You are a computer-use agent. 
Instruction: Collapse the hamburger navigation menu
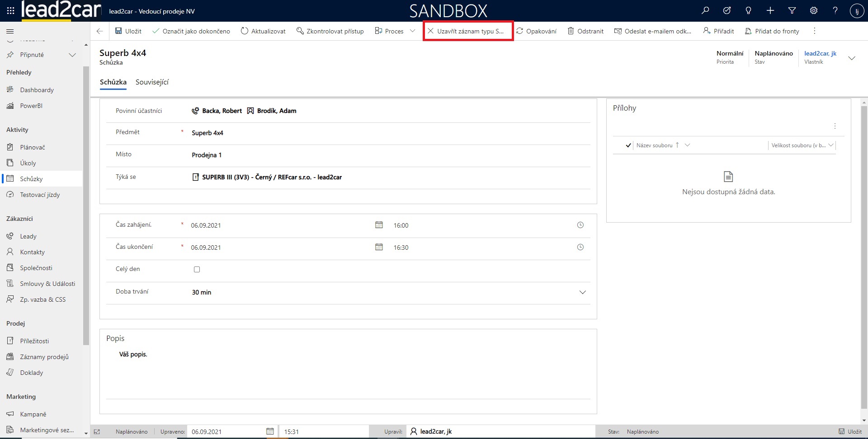point(10,31)
